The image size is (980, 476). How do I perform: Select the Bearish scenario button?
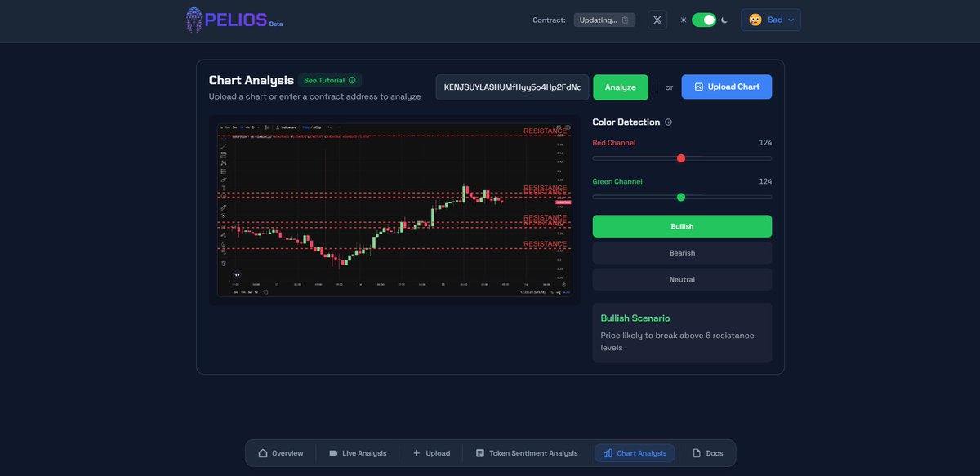tap(682, 253)
